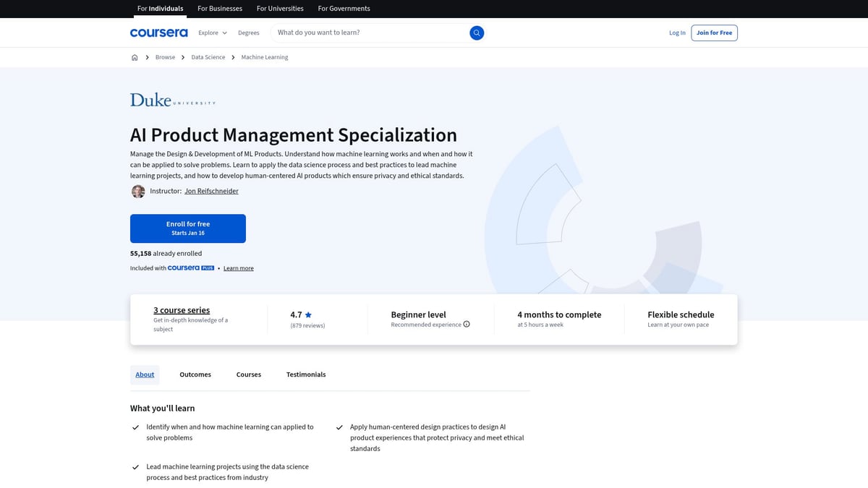Screen dimensions: 868x488
Task: Click 'Lead machine learning projects' bullet text
Action: tap(228, 472)
